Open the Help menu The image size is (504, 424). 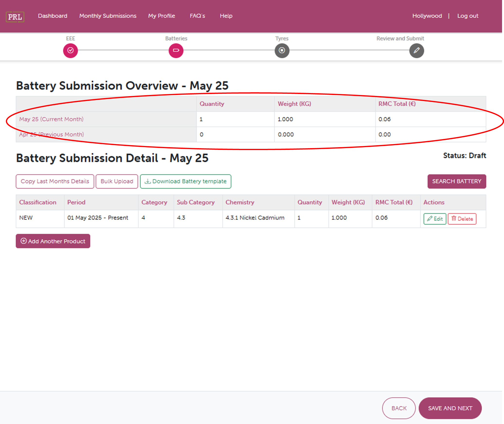(x=226, y=16)
